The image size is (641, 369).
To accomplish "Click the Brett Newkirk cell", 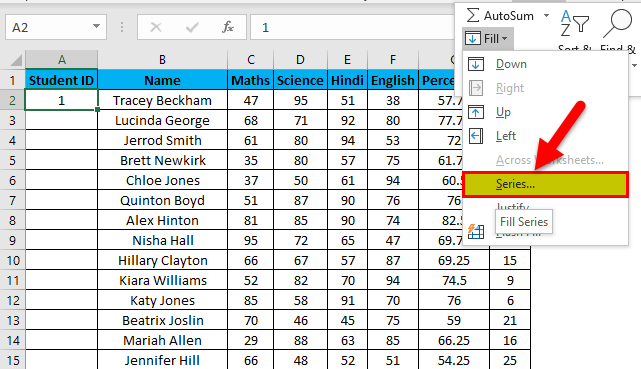I will pos(162,160).
